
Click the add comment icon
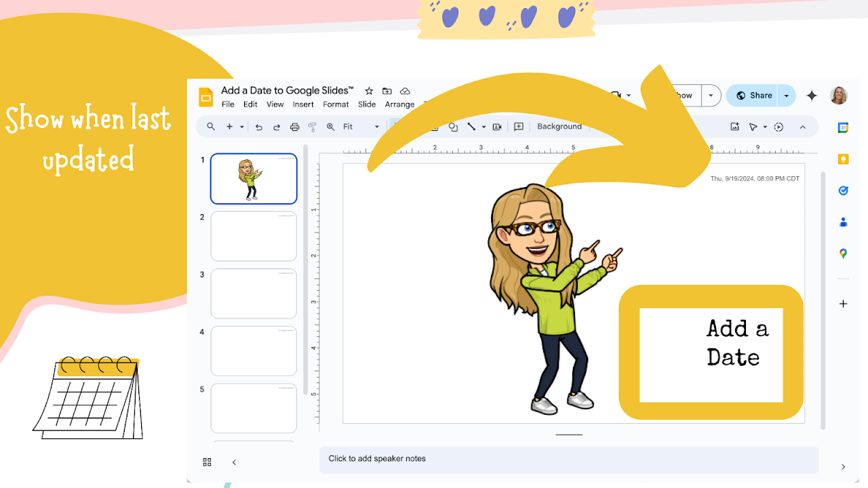519,127
